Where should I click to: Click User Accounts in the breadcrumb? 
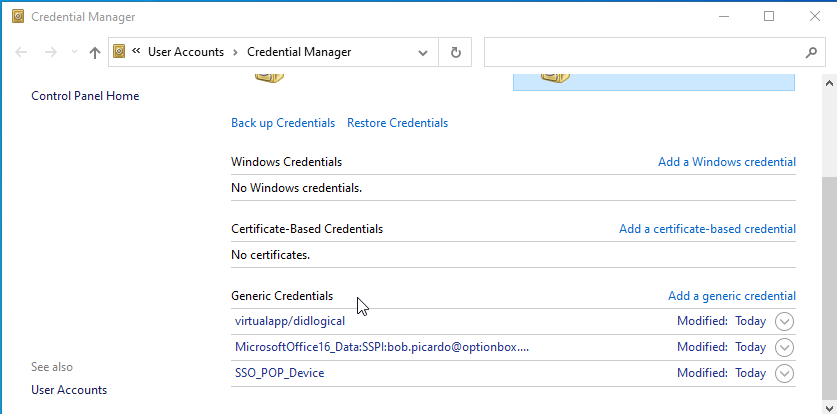(186, 52)
